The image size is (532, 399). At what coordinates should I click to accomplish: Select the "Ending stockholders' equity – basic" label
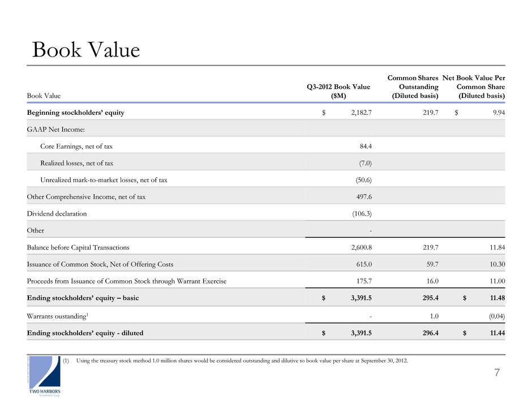coord(83,298)
